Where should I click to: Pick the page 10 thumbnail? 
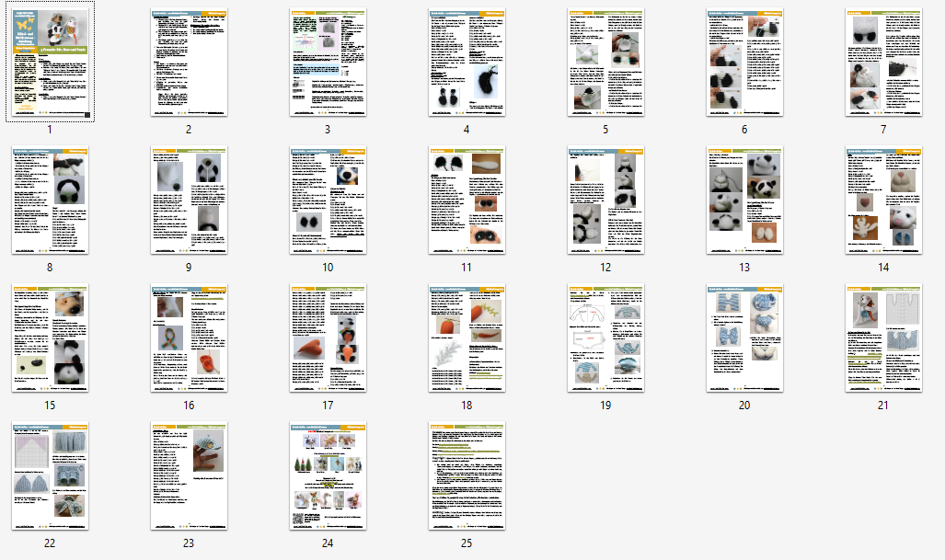pos(328,200)
